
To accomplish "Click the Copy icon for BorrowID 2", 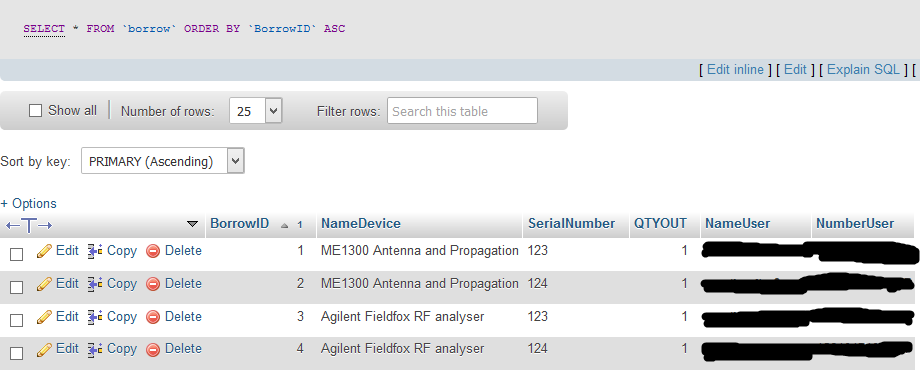I will tap(95, 284).
